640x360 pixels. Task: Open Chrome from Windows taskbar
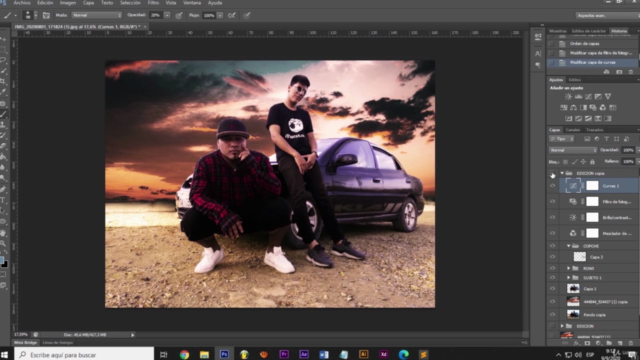184,354
